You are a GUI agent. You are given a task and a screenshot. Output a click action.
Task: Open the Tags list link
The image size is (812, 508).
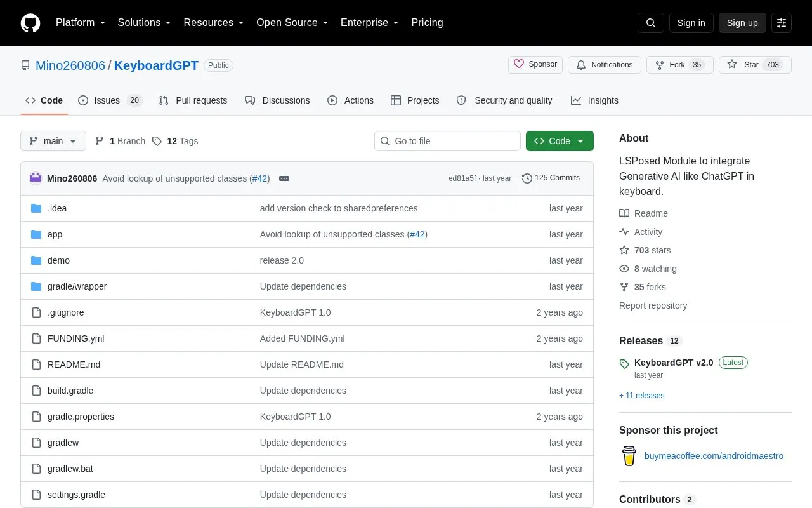pos(175,141)
